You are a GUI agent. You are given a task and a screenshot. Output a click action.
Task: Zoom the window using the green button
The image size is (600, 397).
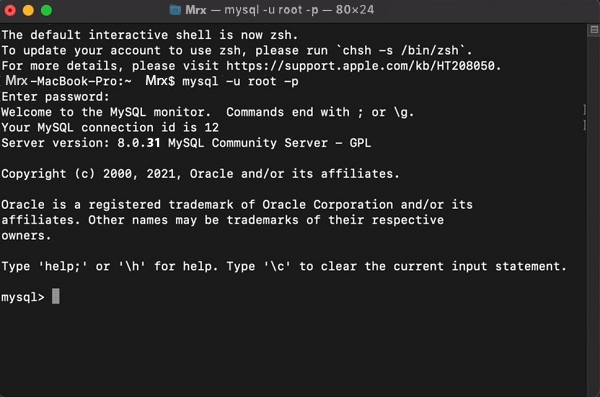[x=47, y=10]
